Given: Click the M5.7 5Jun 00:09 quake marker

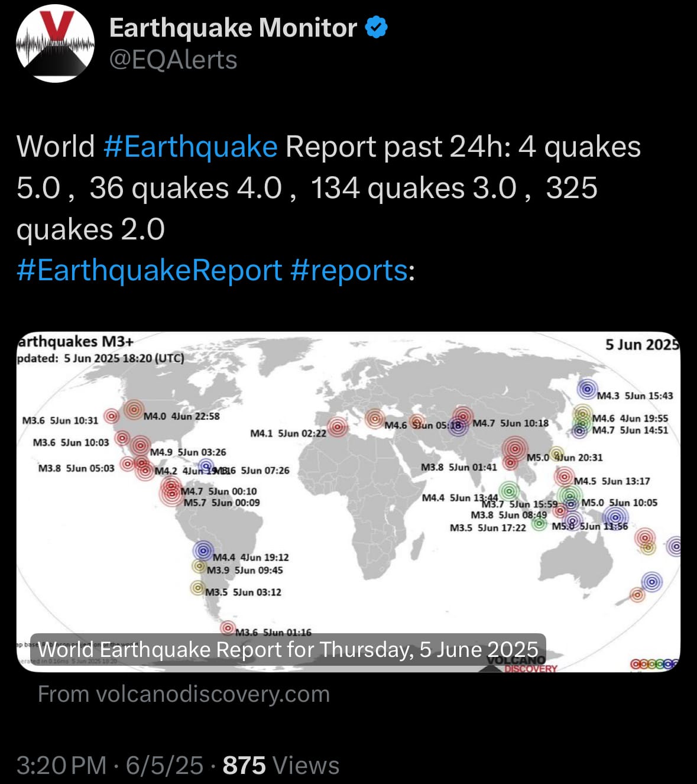Looking at the screenshot, I should (x=171, y=494).
